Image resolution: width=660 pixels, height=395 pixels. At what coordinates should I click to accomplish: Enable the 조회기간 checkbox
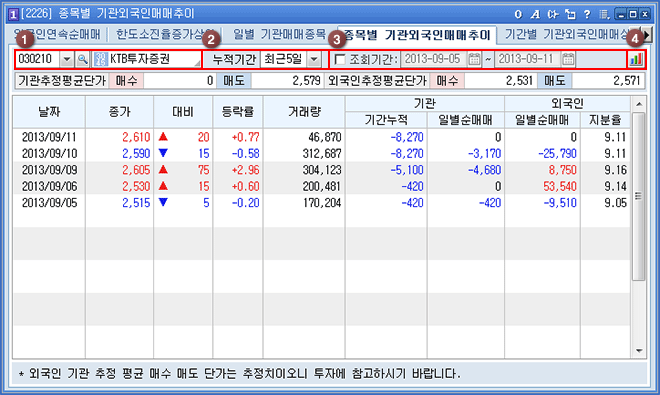coord(340,59)
